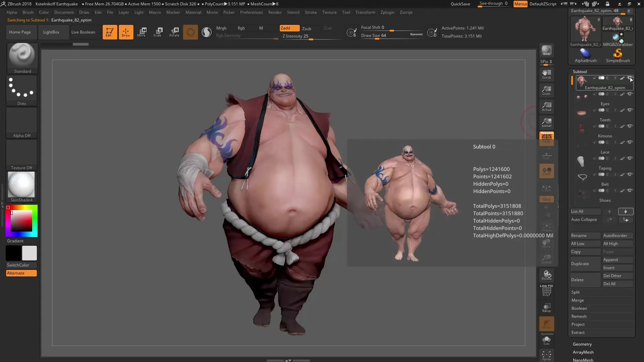Toggle visibility eye of Teeth subtool
This screenshot has width=644, height=362.
pyautogui.click(x=630, y=110)
